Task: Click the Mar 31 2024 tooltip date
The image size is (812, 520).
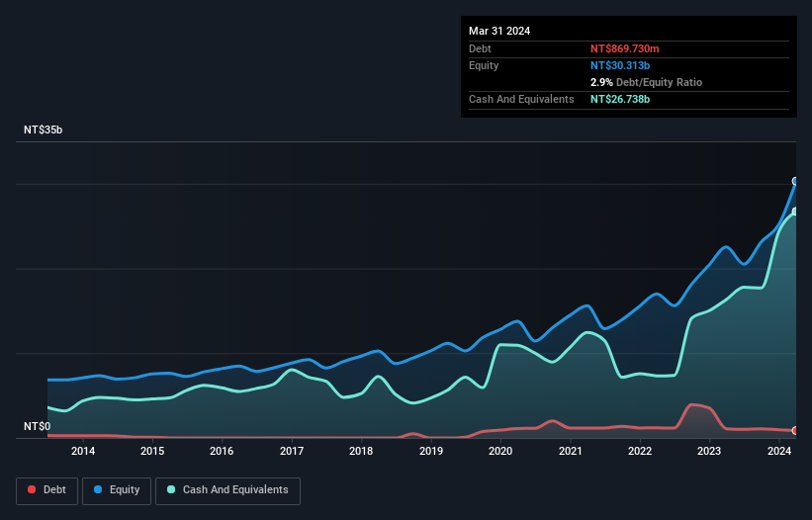Action: click(x=499, y=31)
